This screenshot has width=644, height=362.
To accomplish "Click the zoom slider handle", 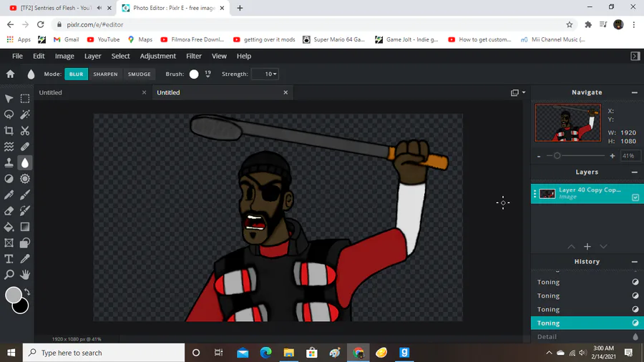I will 557,156.
